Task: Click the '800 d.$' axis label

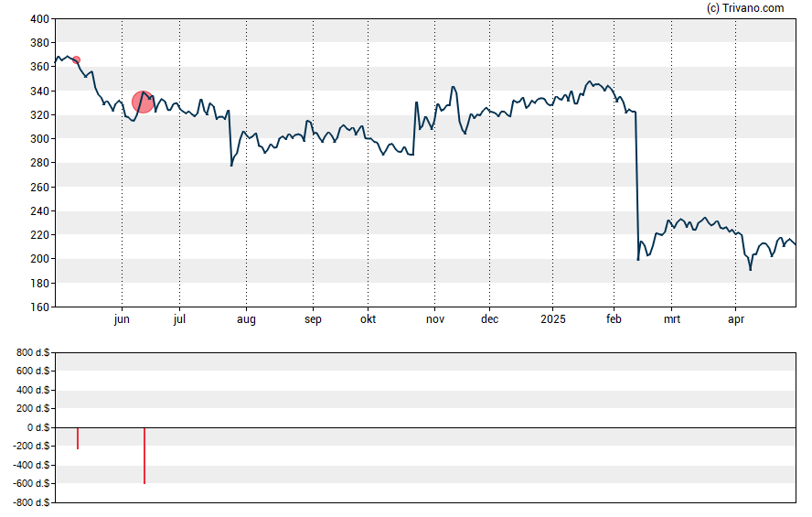Action: pos(33,353)
